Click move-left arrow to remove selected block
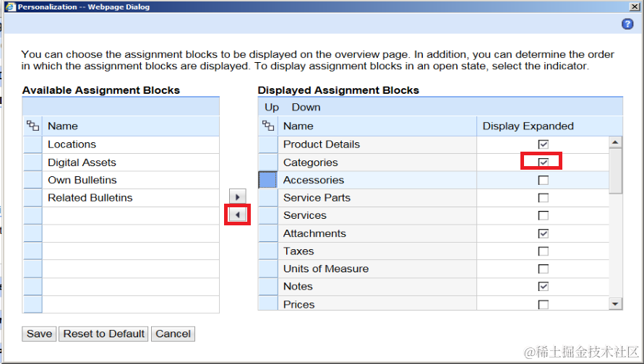 [x=237, y=214]
